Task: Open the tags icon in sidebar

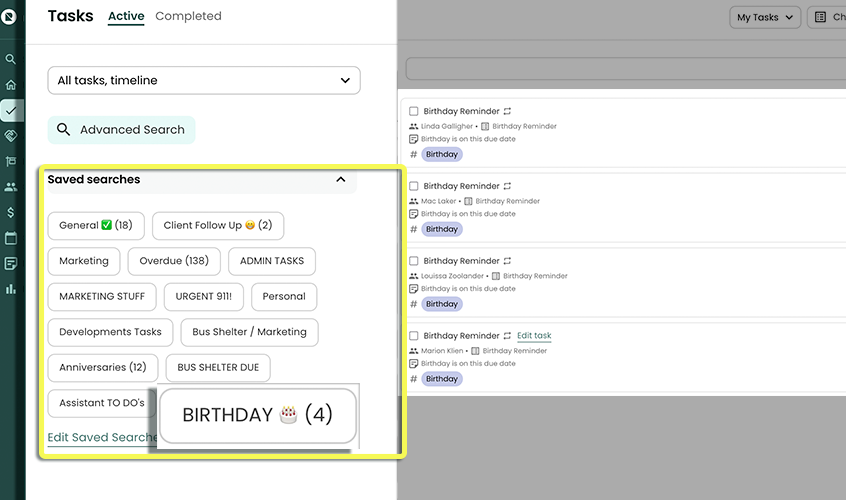Action: pos(11,135)
